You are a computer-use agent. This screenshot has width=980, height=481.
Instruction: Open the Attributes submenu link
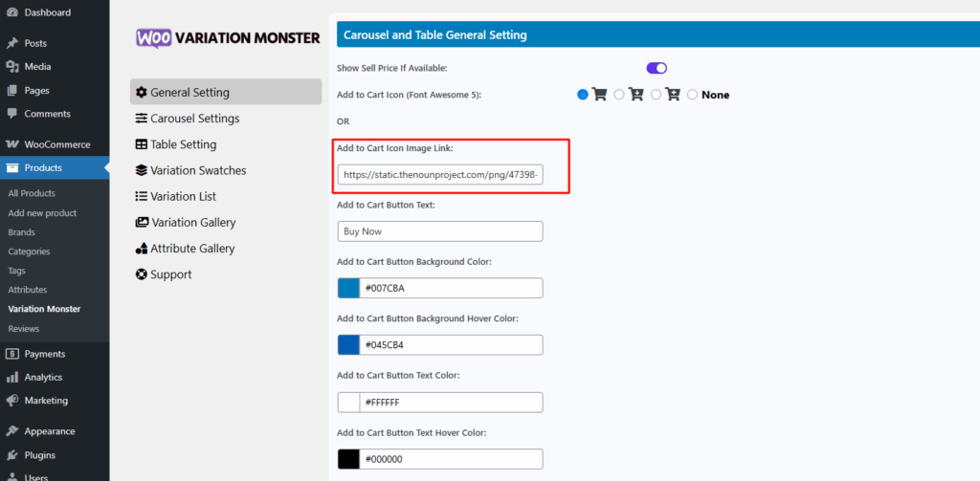pyautogui.click(x=28, y=290)
